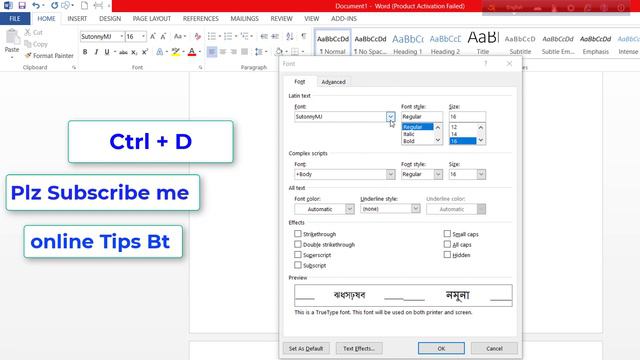
Task: Click the Font style Regular text field
Action: (x=422, y=117)
